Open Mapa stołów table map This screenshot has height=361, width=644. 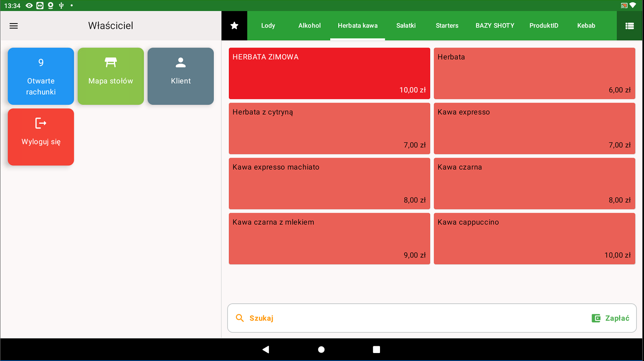(111, 76)
